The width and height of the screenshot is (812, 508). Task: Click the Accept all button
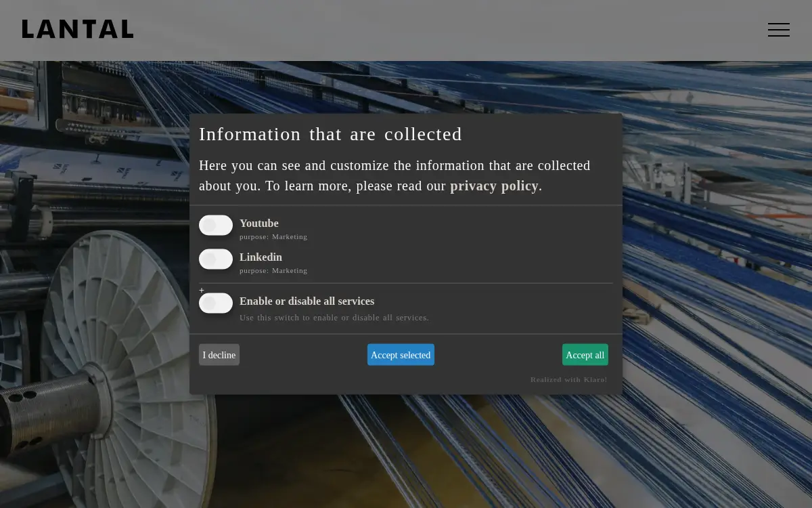coord(585,355)
